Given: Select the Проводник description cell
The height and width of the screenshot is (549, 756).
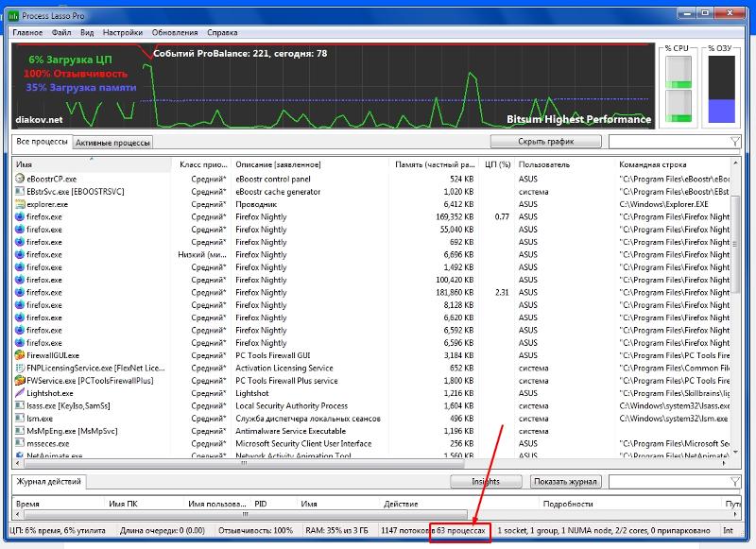Looking at the screenshot, I should point(256,204).
